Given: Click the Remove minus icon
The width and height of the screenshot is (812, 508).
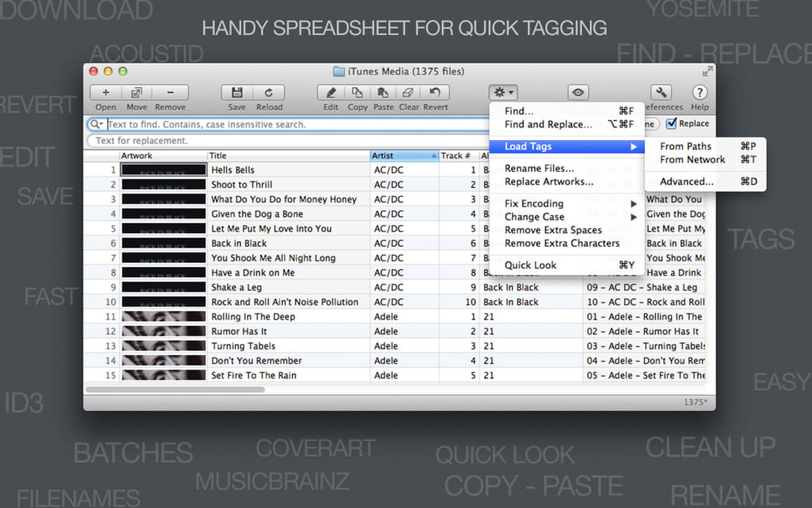Looking at the screenshot, I should tap(170, 92).
